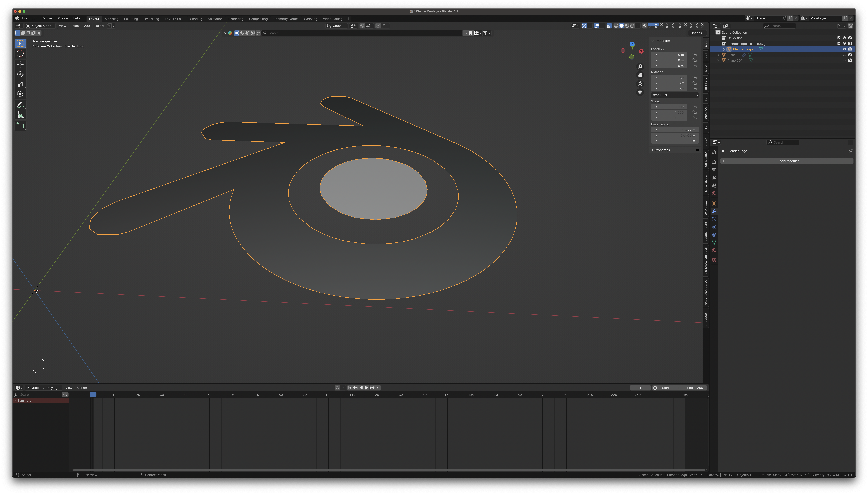This screenshot has width=868, height=494.
Task: Uncheck Blender_logo_no_text.svg collection exclude checkbox
Action: 839,43
